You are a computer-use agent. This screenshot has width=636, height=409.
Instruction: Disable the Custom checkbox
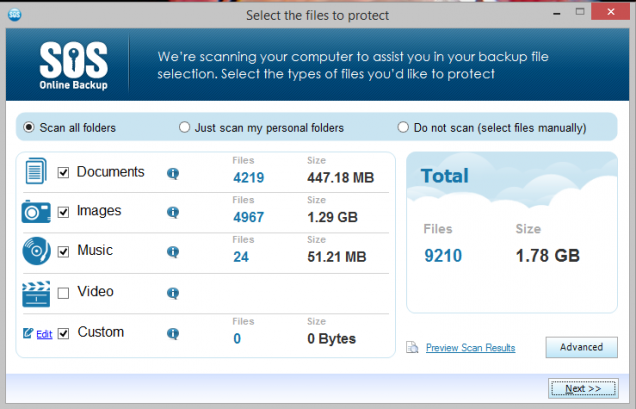64,333
